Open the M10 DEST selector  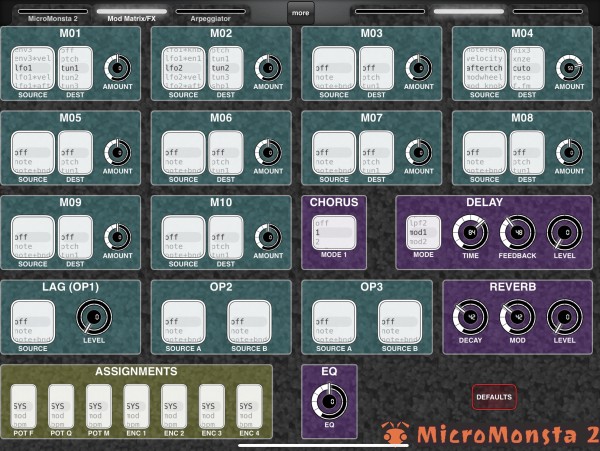coord(226,237)
